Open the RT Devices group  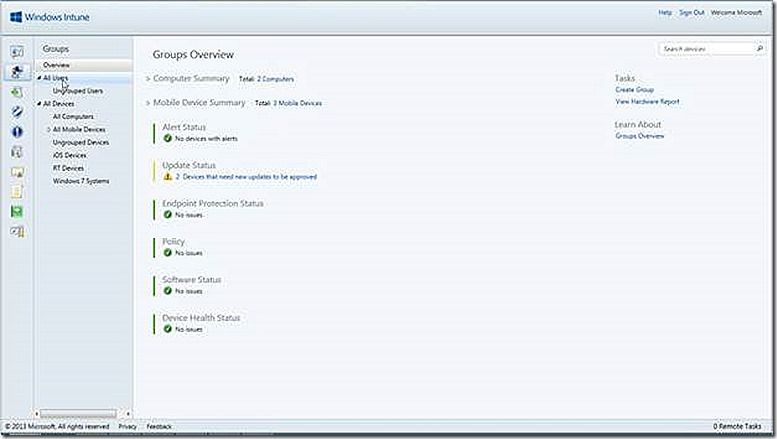click(68, 168)
